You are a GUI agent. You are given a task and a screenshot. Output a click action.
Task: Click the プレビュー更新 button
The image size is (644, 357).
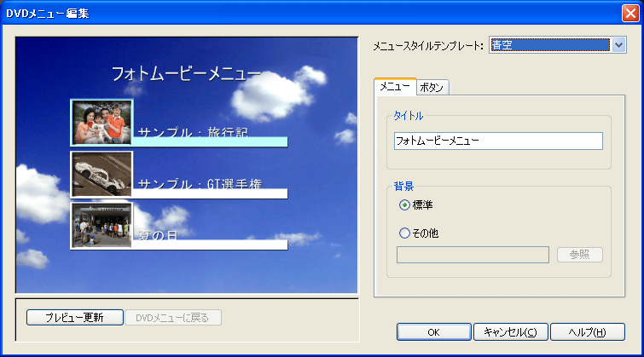pyautogui.click(x=75, y=317)
